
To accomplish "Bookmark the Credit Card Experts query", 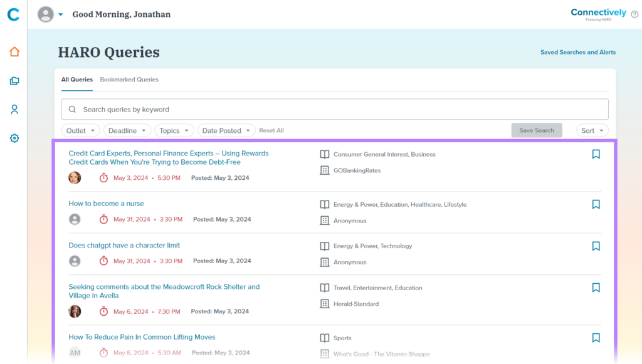I will coord(596,154).
